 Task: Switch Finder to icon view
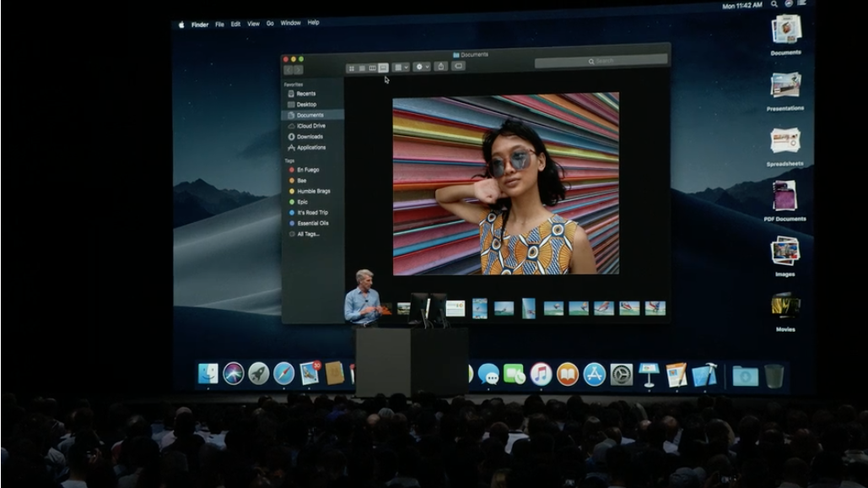pyautogui.click(x=351, y=68)
